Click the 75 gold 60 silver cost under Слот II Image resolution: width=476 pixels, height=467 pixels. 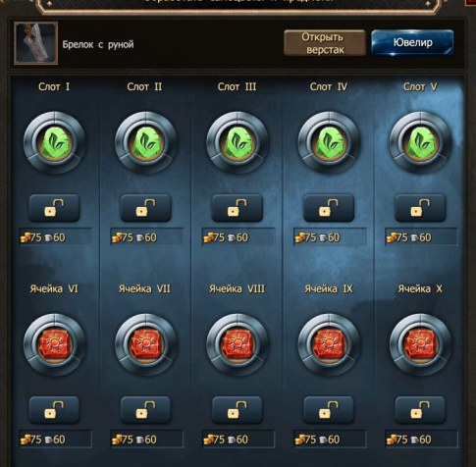pyautogui.click(x=146, y=237)
